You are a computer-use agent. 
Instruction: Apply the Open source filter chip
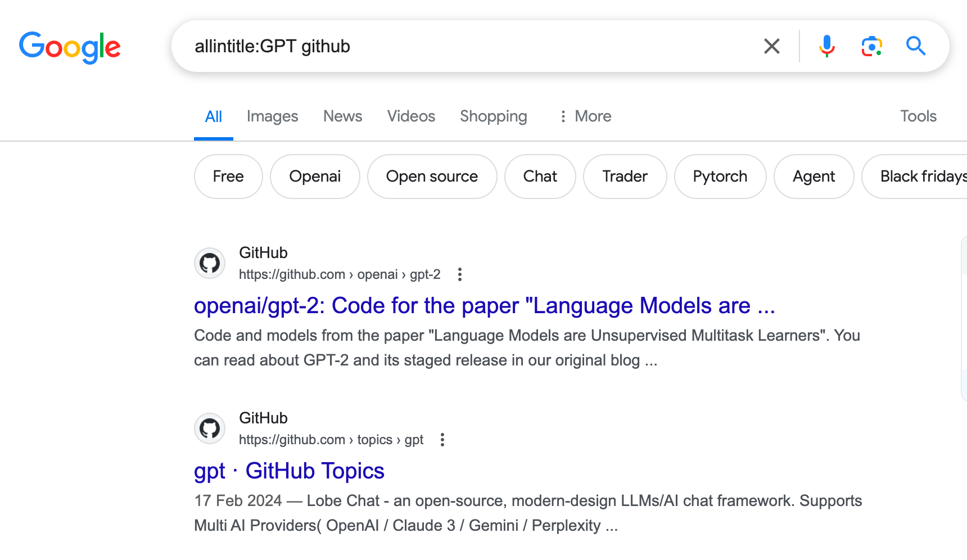point(432,177)
